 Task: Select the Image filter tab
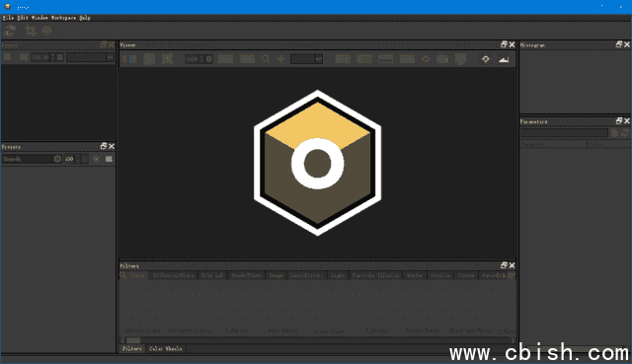click(276, 275)
